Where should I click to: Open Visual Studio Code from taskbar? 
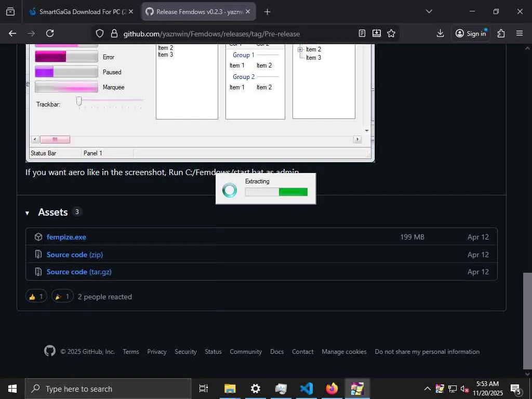tap(307, 389)
